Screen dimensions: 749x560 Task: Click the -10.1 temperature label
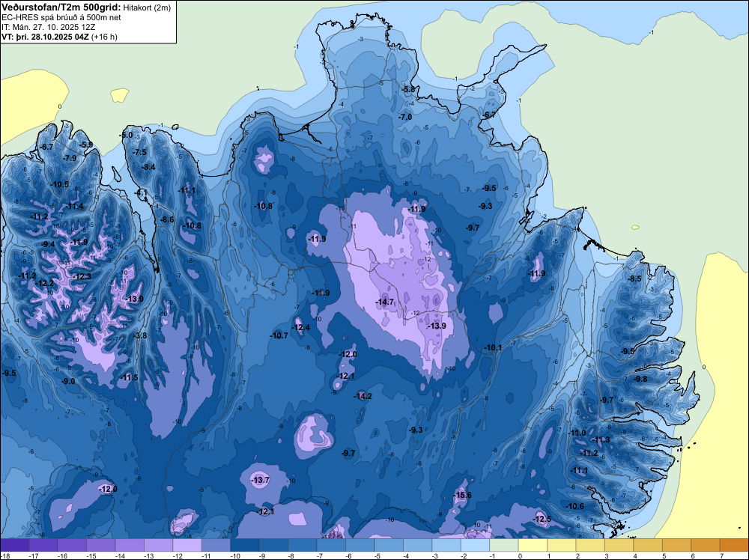click(x=493, y=347)
